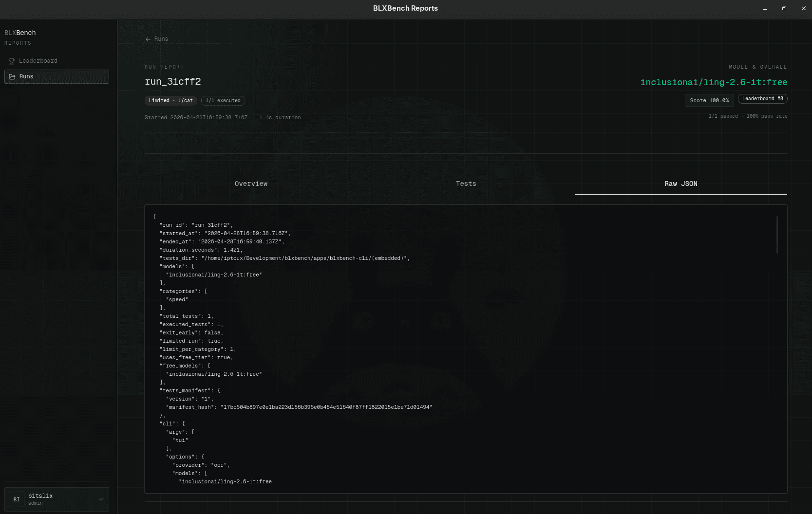The image size is (812, 514).
Task: Maximize the BLXBench Reports window
Action: 784,9
